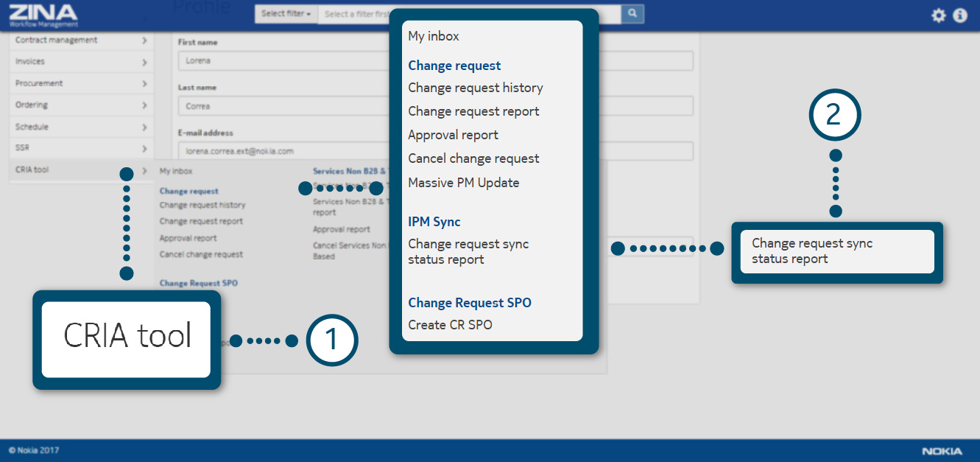
Task: Open Change request history link
Action: (202, 206)
